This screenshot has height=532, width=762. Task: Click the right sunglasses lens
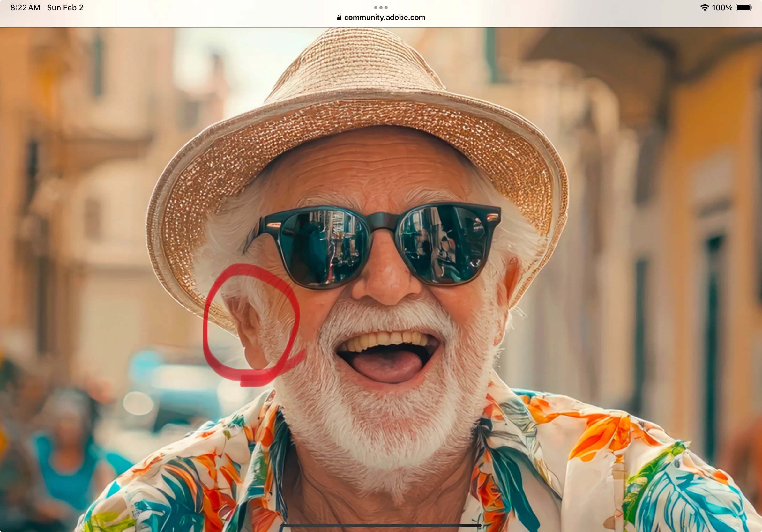pos(445,244)
